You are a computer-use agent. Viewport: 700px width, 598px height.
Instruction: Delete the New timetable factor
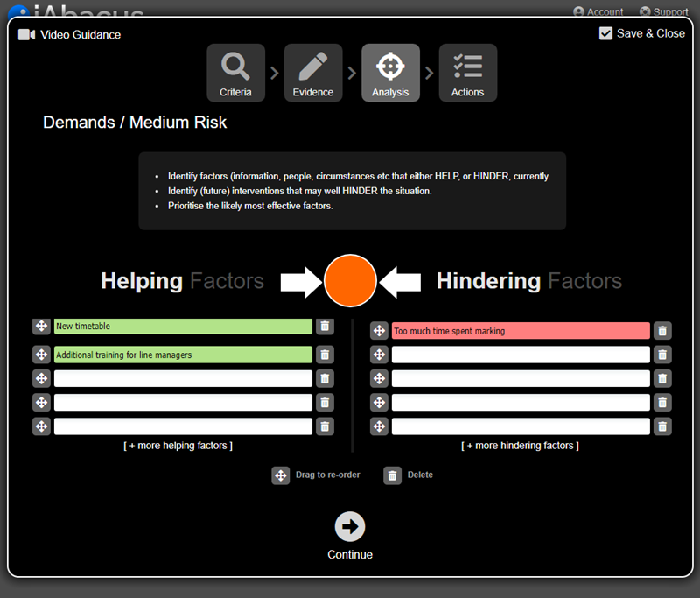(325, 326)
